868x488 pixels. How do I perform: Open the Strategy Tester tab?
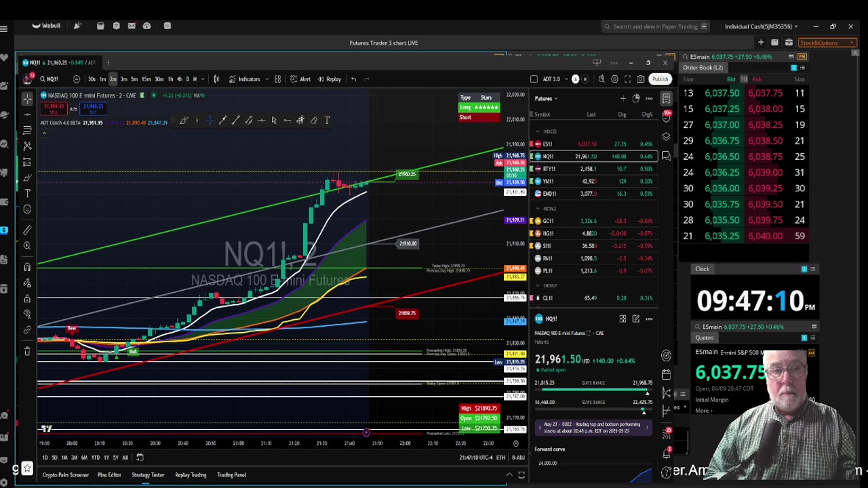tap(148, 474)
